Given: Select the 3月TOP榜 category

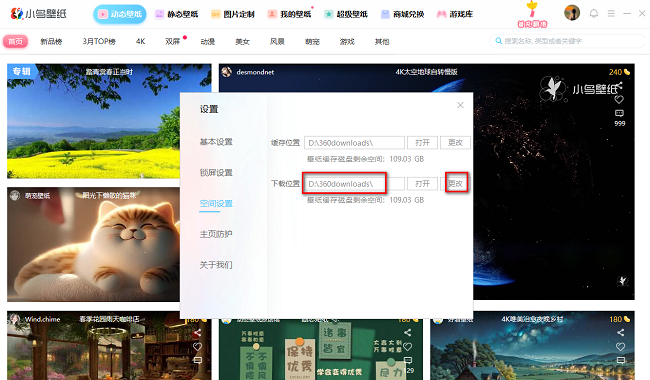Looking at the screenshot, I should [x=99, y=41].
